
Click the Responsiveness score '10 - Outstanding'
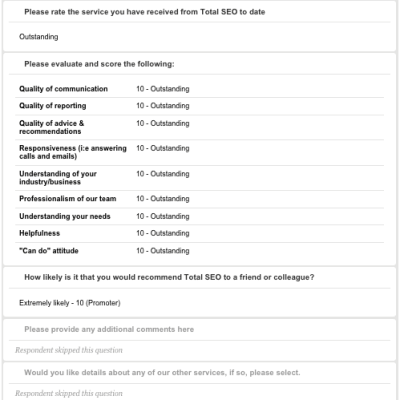coord(163,148)
